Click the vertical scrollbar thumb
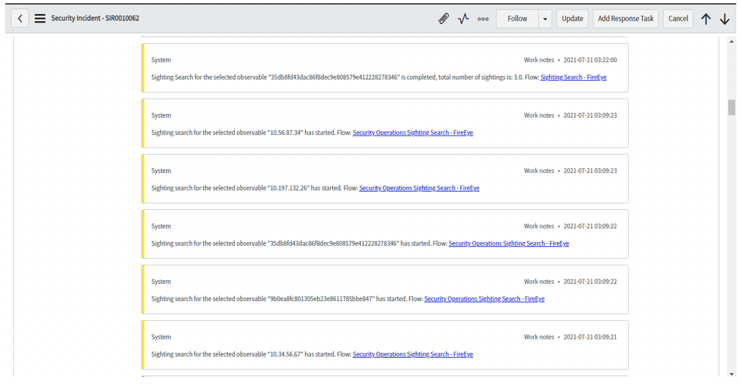Viewport: 741px width, 386px height. tap(732, 107)
